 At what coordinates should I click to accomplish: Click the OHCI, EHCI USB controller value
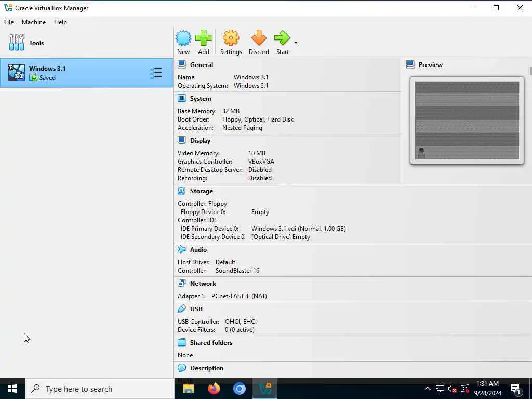coord(241,321)
